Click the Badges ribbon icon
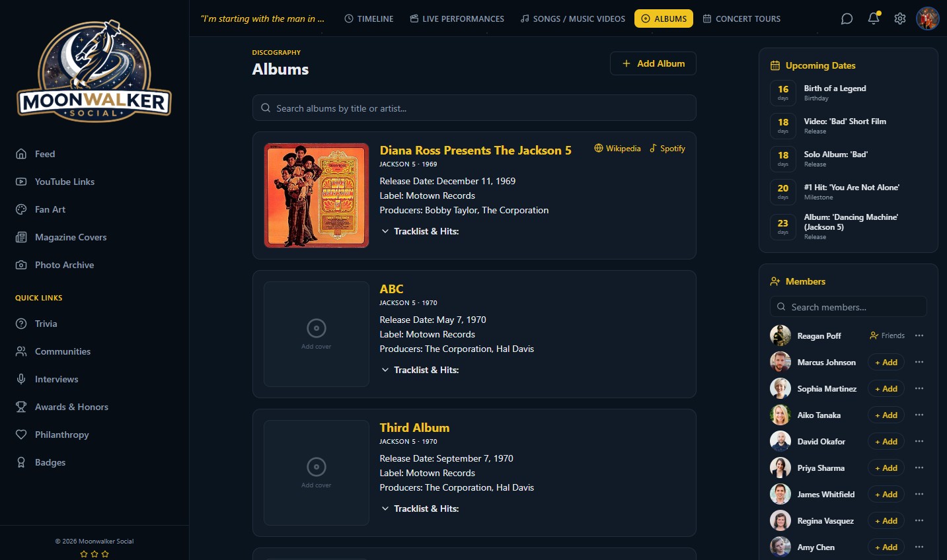 [x=21, y=462]
